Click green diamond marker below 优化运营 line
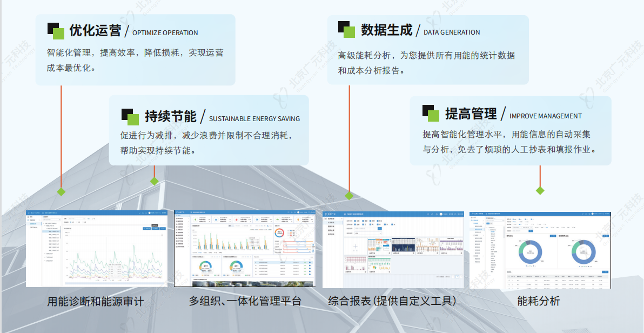The height and width of the screenshot is (333, 644). 61,191
